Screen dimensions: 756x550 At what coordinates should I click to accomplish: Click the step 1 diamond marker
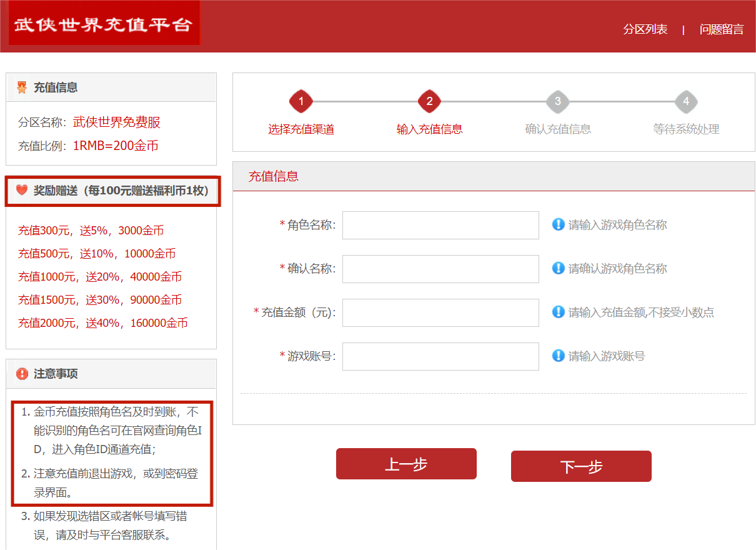(301, 101)
